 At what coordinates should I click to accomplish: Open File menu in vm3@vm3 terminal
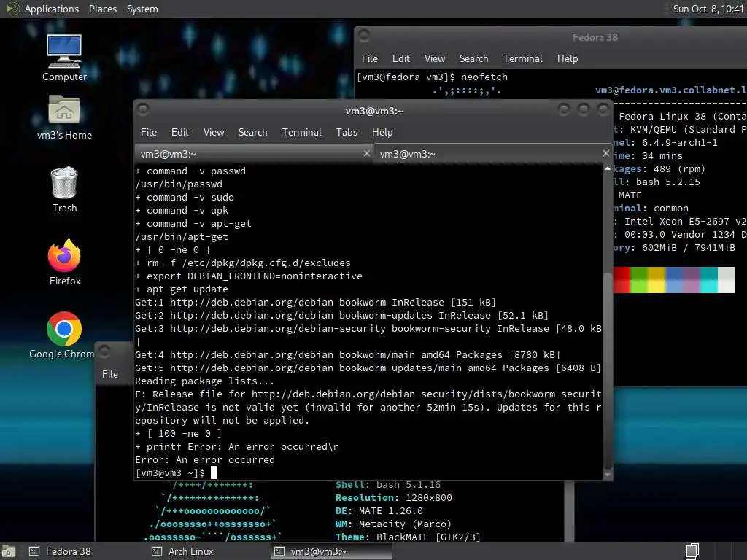pos(149,133)
